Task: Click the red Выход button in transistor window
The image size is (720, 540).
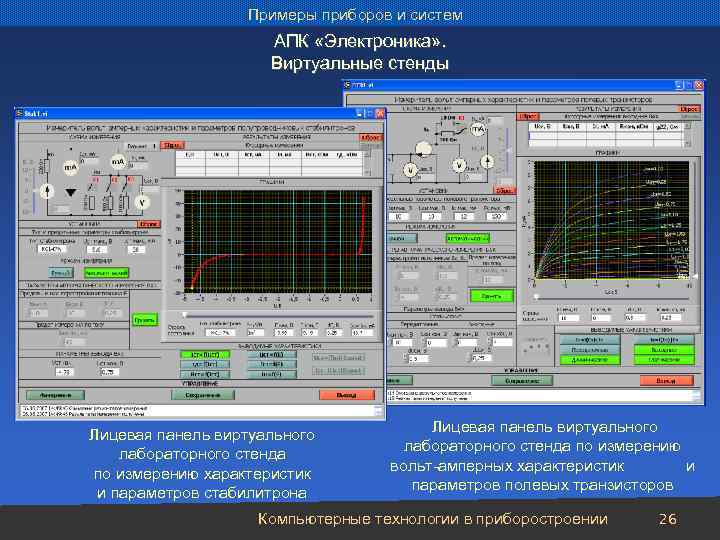Action: coord(666,381)
